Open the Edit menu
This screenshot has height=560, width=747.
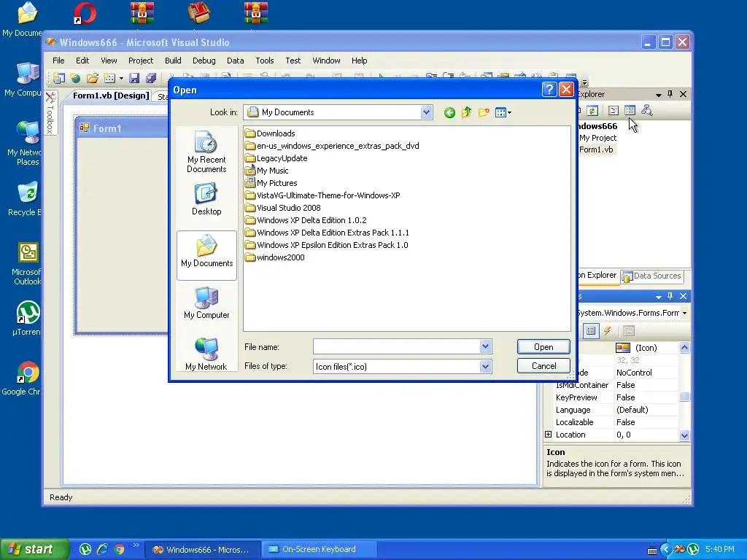tap(82, 61)
